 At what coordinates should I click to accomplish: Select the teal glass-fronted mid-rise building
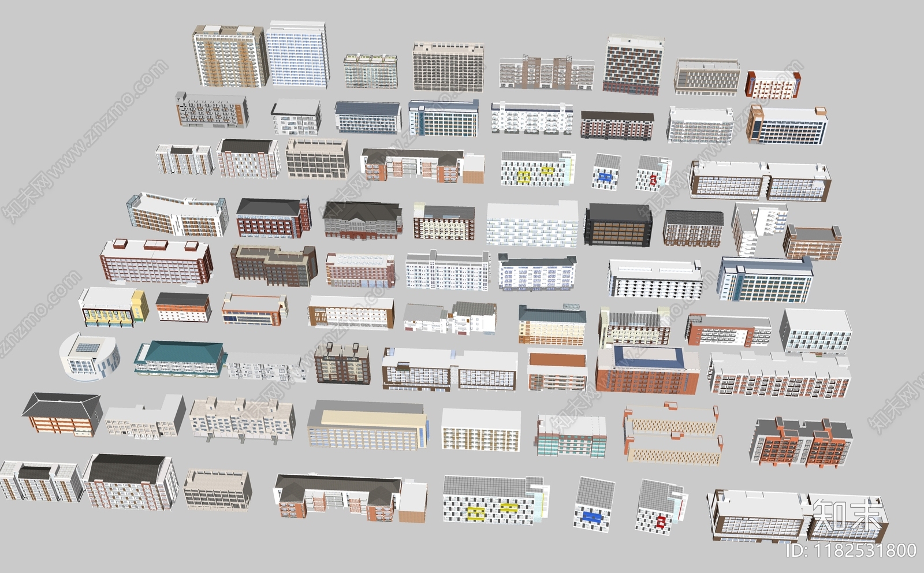point(571,435)
